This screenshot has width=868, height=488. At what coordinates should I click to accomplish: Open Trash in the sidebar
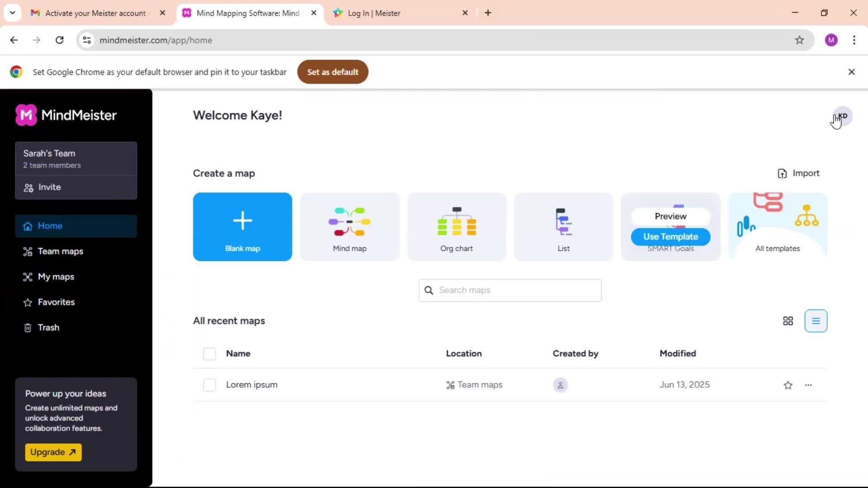[x=76, y=328]
